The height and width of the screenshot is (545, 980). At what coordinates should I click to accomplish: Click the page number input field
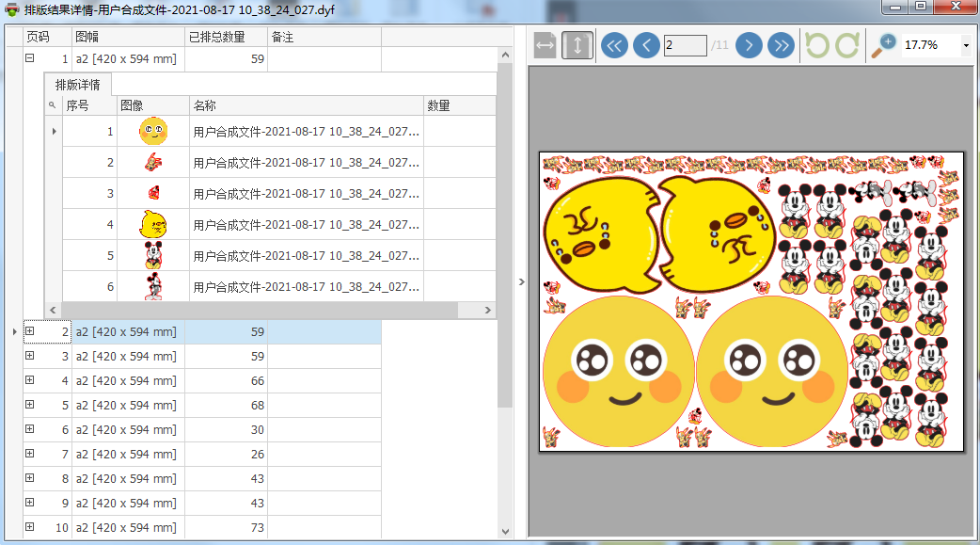coord(685,45)
